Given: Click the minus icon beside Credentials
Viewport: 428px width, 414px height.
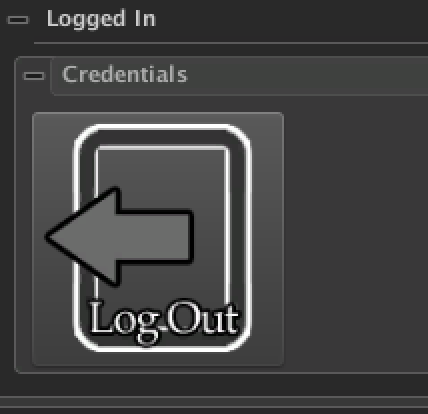Looking at the screenshot, I should pos(34,76).
